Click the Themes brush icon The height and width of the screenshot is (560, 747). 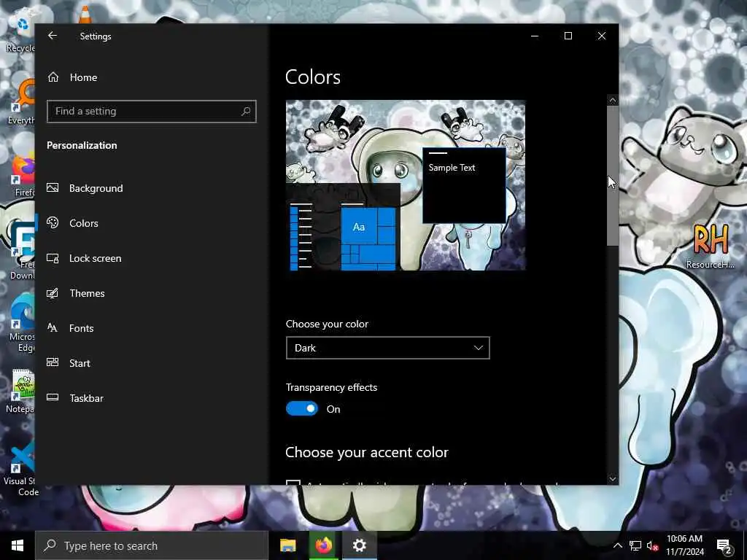pyautogui.click(x=53, y=293)
